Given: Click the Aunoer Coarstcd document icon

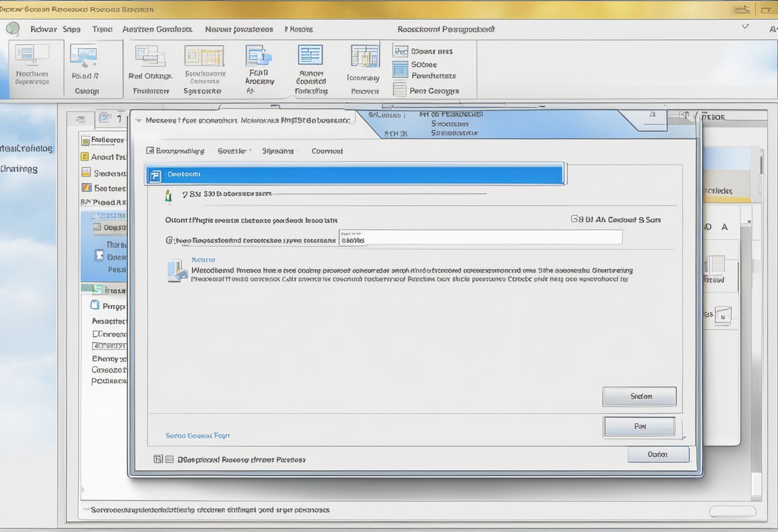Looking at the screenshot, I should [x=310, y=56].
